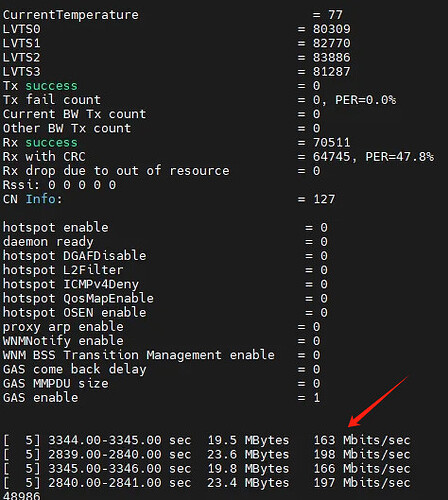Click the Rx with CRC line
448x500 pixels.
click(x=218, y=156)
